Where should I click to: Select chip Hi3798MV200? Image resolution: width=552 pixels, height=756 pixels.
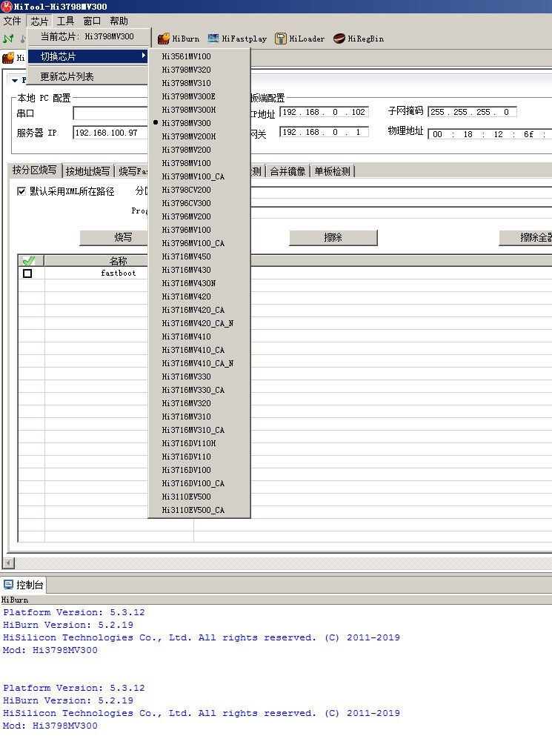[199, 150]
